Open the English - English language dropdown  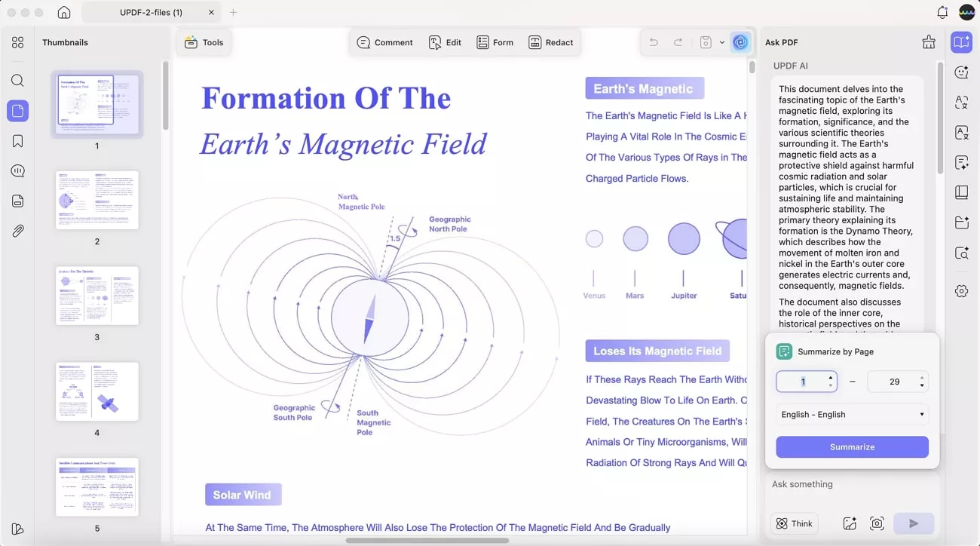tap(852, 414)
